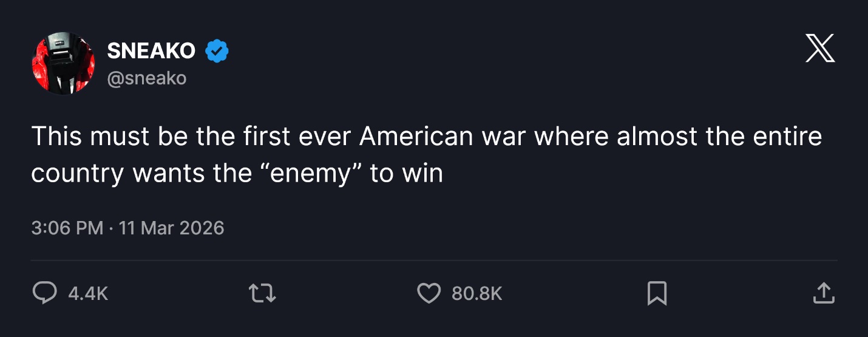Click the first line of the tweet text

[426, 136]
